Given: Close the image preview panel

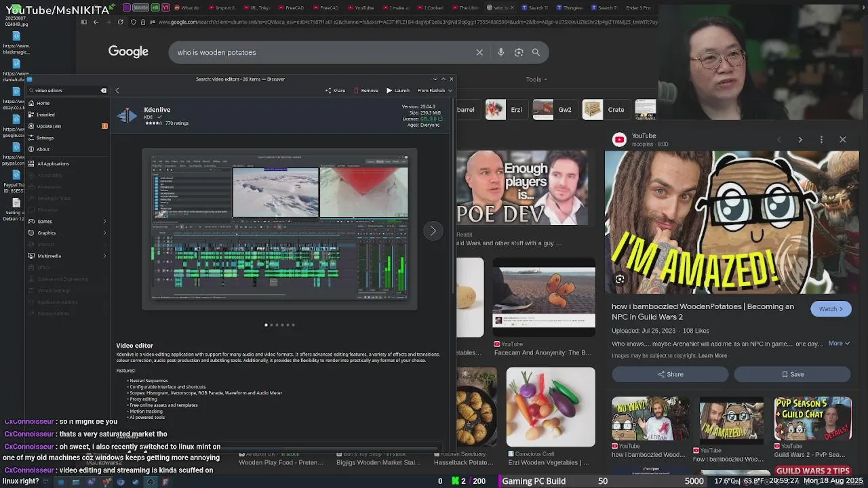Looking at the screenshot, I should 842,140.
